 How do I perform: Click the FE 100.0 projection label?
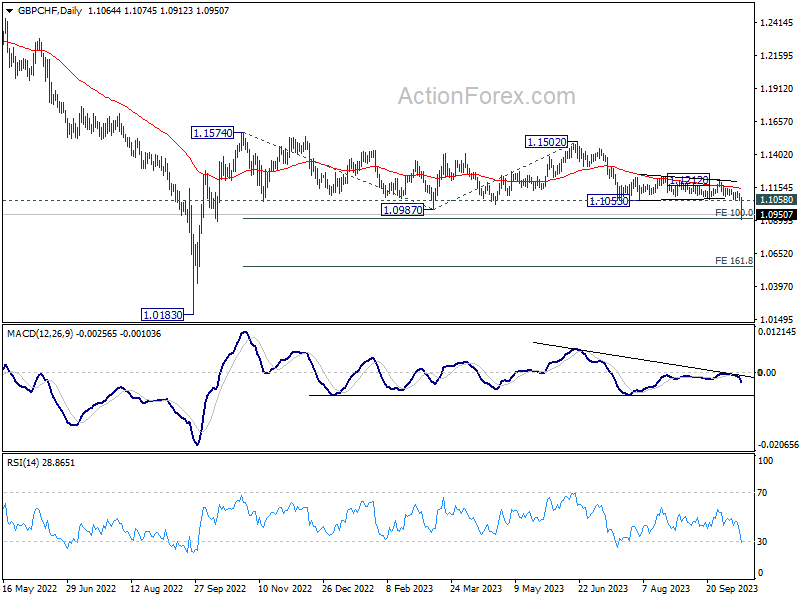pos(734,213)
